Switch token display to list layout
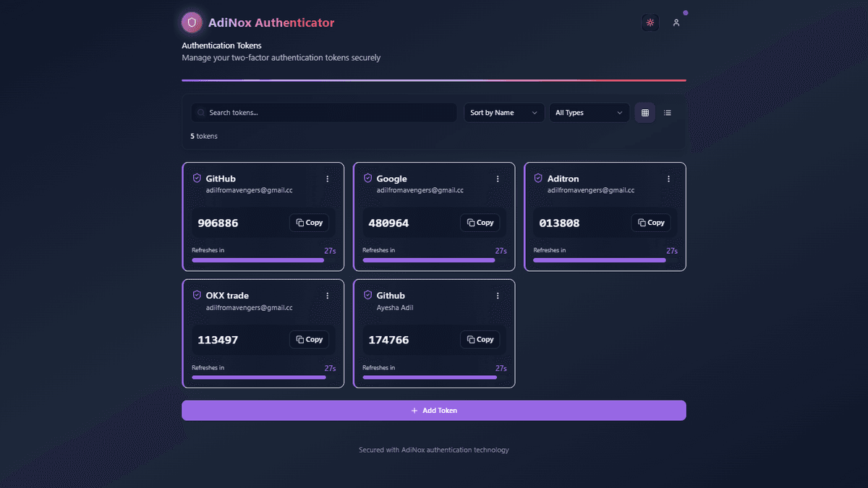Screen dimensions: 868x488 [667, 112]
